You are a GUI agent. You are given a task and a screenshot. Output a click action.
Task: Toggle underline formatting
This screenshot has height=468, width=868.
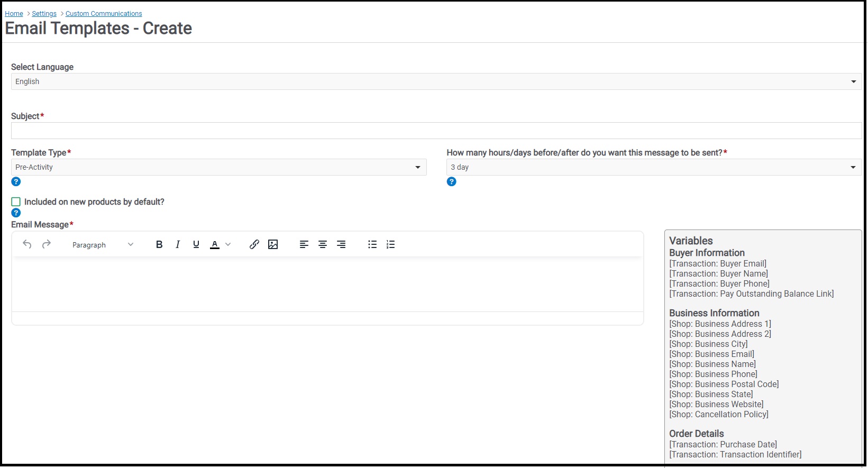tap(196, 244)
